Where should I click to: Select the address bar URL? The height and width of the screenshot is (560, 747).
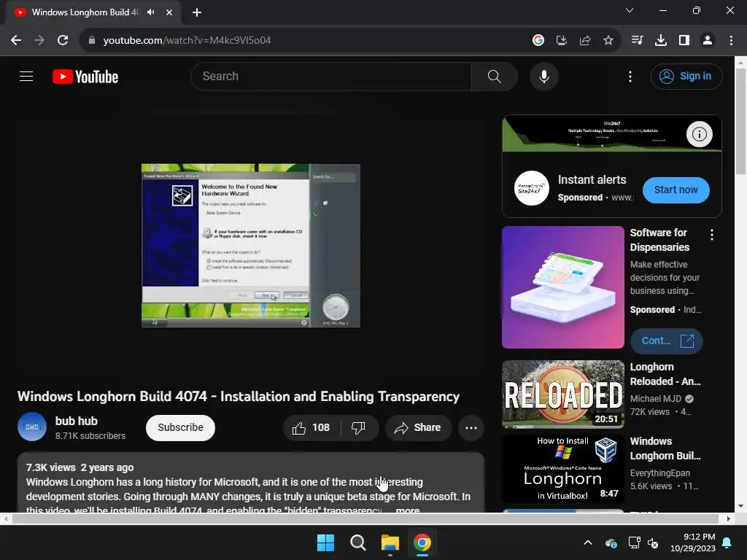coord(187,41)
